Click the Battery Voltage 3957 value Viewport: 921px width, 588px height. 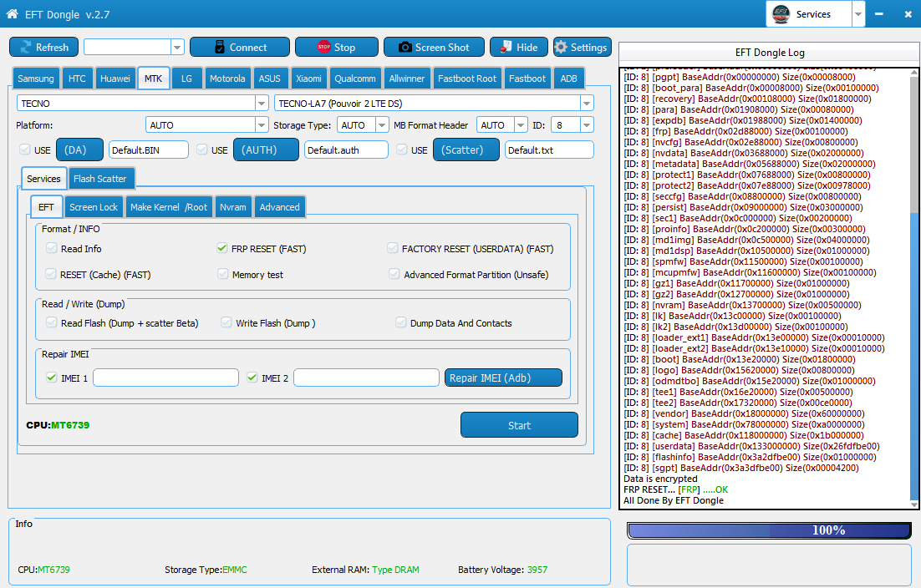pos(537,570)
